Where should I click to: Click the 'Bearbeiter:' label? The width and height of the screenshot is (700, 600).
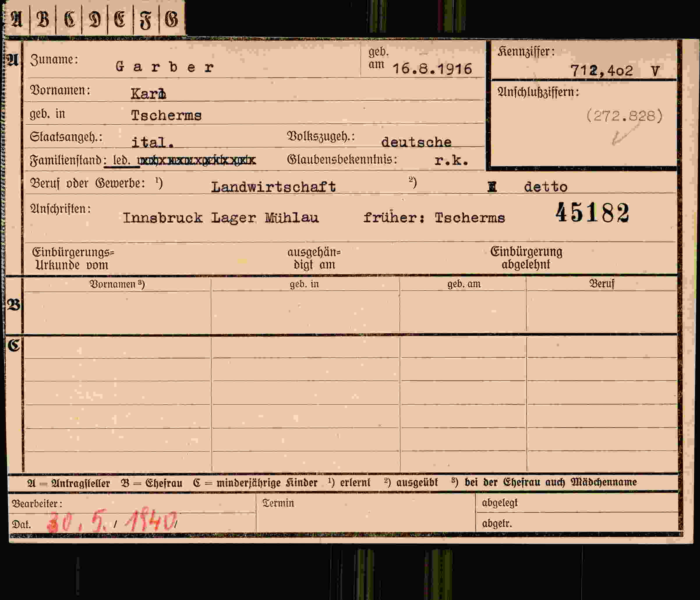pos(37,504)
